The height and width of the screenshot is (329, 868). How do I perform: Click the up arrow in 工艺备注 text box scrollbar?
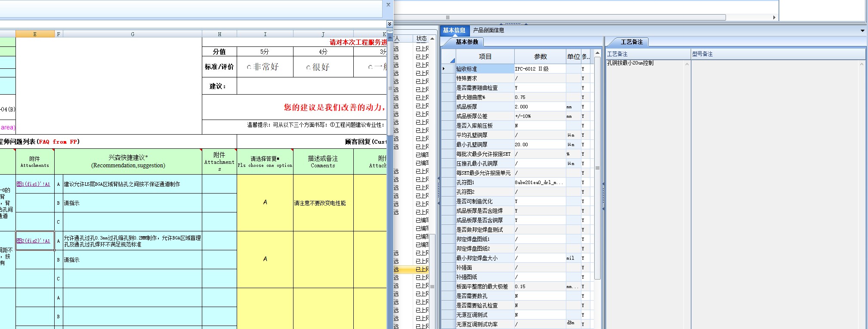pyautogui.click(x=687, y=64)
